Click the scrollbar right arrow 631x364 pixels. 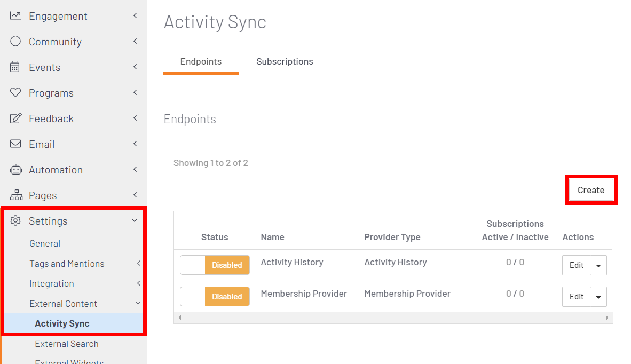coord(607,318)
